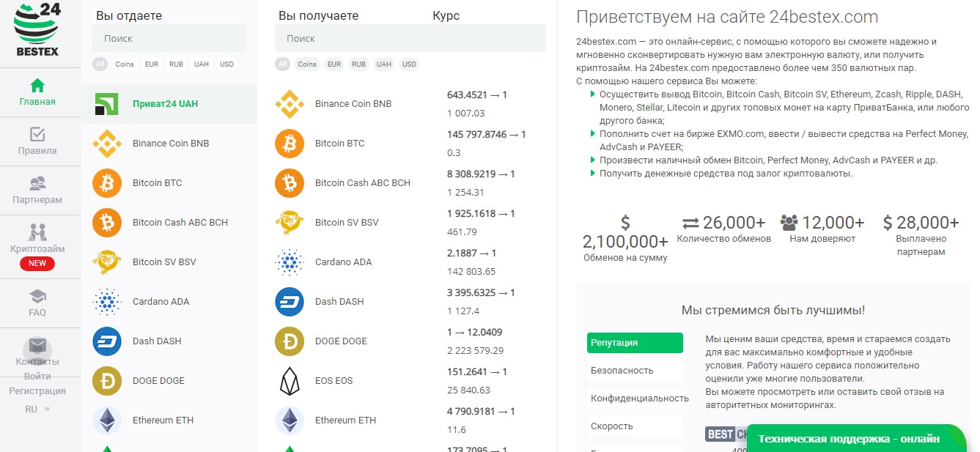Expand the RU language dropdown
The image size is (980, 452).
coord(37,410)
